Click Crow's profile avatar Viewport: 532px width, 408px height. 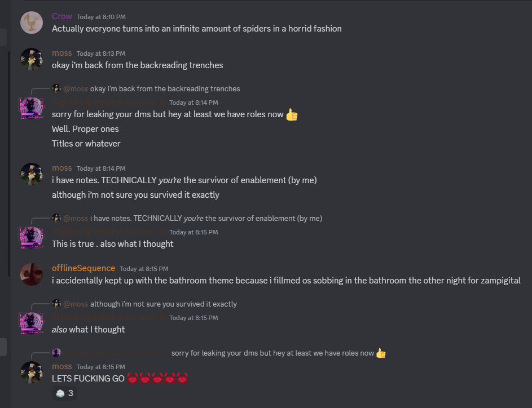(x=32, y=23)
